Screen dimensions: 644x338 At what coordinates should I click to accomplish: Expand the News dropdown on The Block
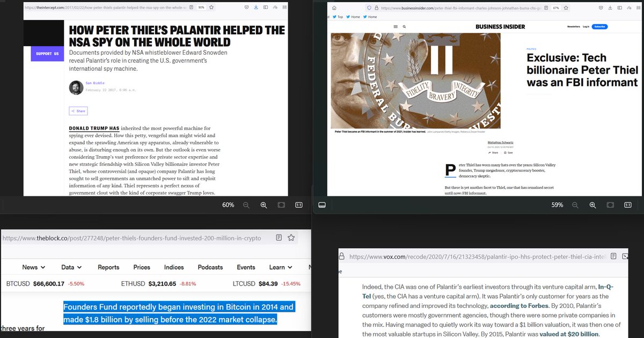[x=31, y=267]
